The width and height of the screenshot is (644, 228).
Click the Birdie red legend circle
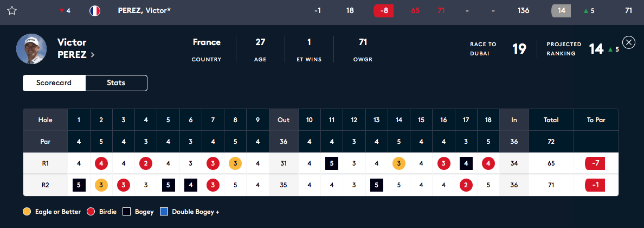(x=91, y=212)
